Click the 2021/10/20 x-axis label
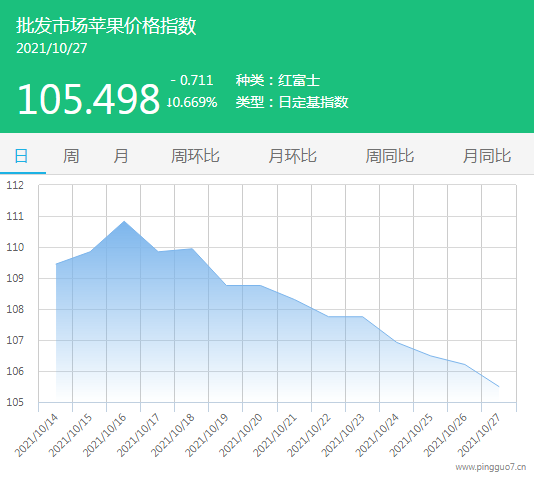Image resolution: width=534 pixels, height=478 pixels. coord(241,435)
